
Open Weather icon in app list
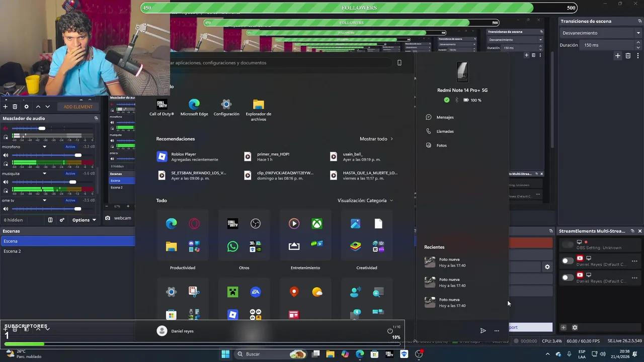[317, 292]
